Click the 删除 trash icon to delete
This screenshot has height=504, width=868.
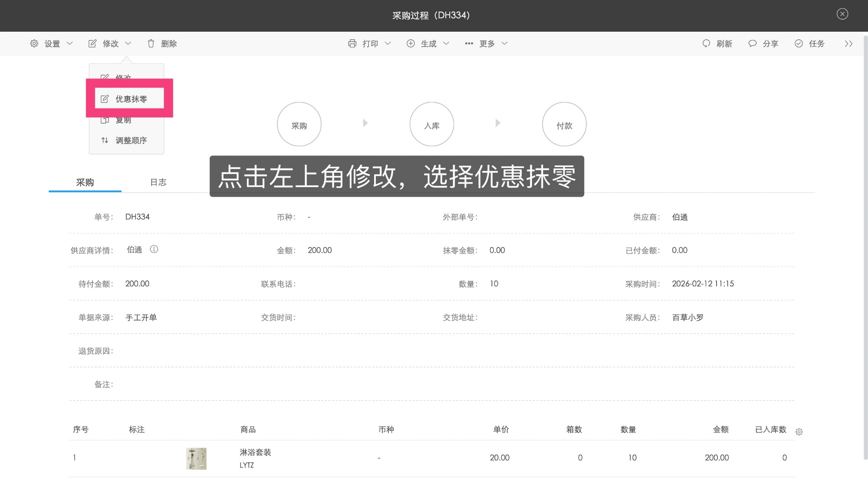[151, 43]
